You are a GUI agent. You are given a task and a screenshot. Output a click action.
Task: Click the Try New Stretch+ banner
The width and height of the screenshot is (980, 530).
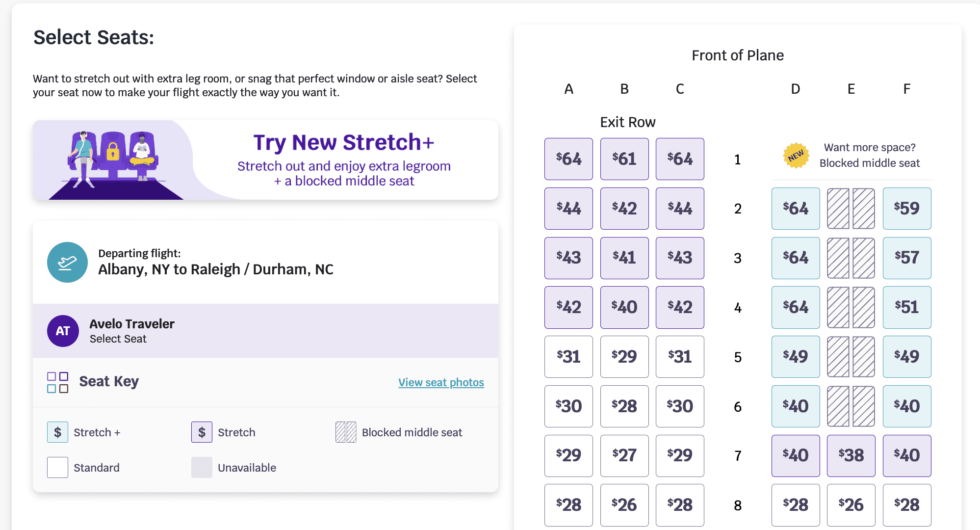coord(265,160)
